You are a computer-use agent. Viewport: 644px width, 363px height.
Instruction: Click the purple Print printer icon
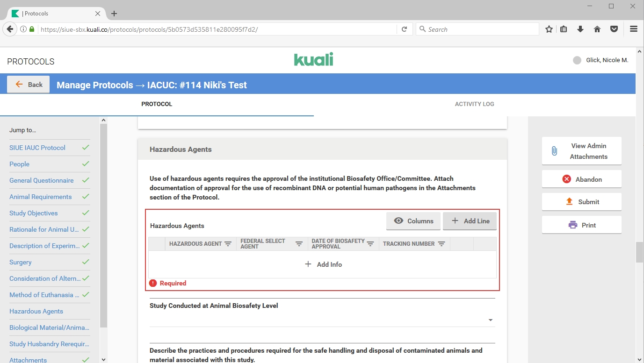pyautogui.click(x=572, y=225)
